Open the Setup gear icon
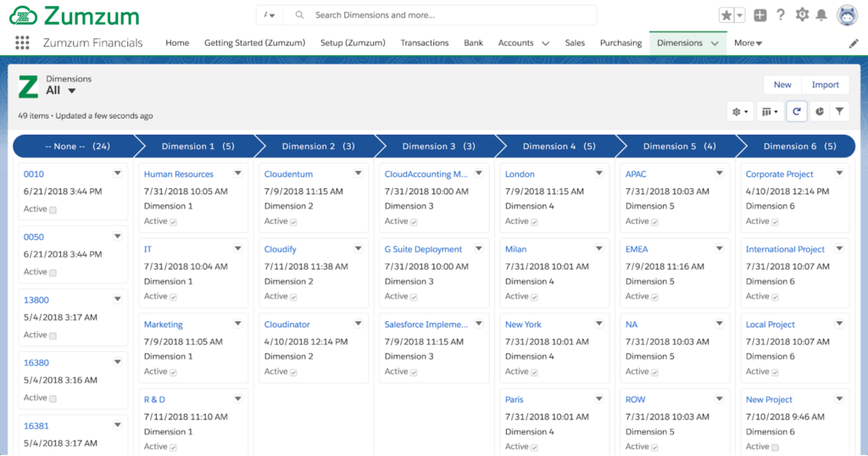This screenshot has height=456, width=868. tap(802, 15)
